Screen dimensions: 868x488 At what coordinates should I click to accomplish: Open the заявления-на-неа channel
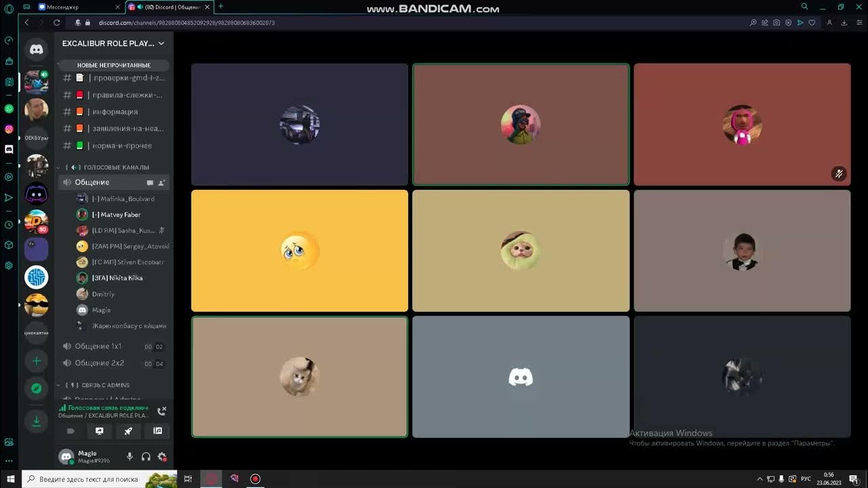click(114, 128)
